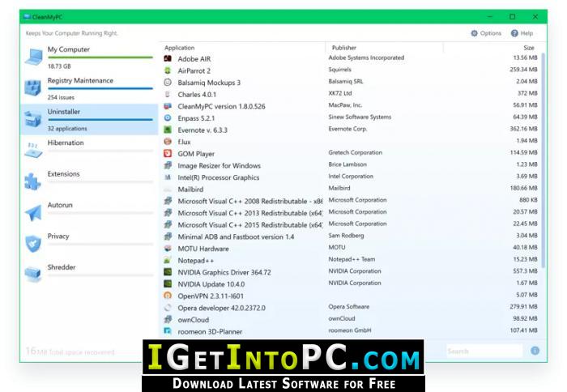This screenshot has width=567, height=392.
Task: Click the 32 applications label under Uninstaller
Action: pos(67,129)
